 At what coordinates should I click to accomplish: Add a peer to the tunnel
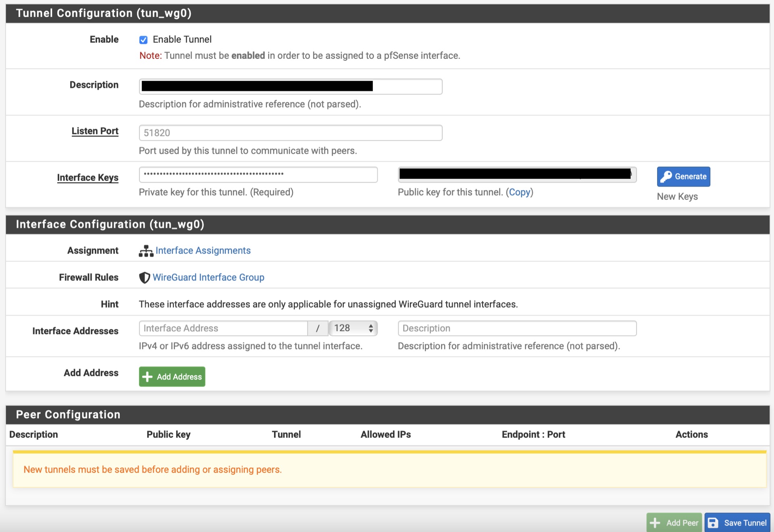(x=674, y=522)
